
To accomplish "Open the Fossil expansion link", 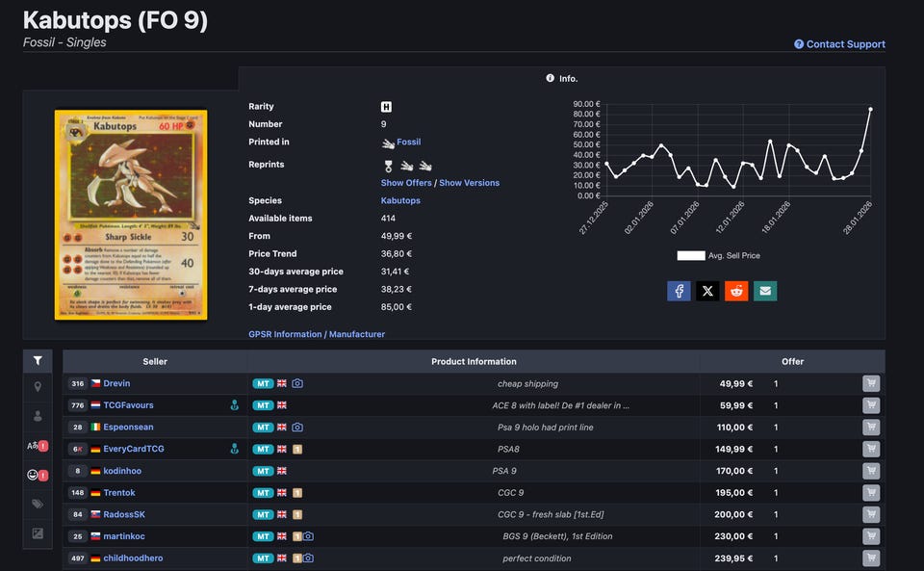I will pyautogui.click(x=408, y=142).
